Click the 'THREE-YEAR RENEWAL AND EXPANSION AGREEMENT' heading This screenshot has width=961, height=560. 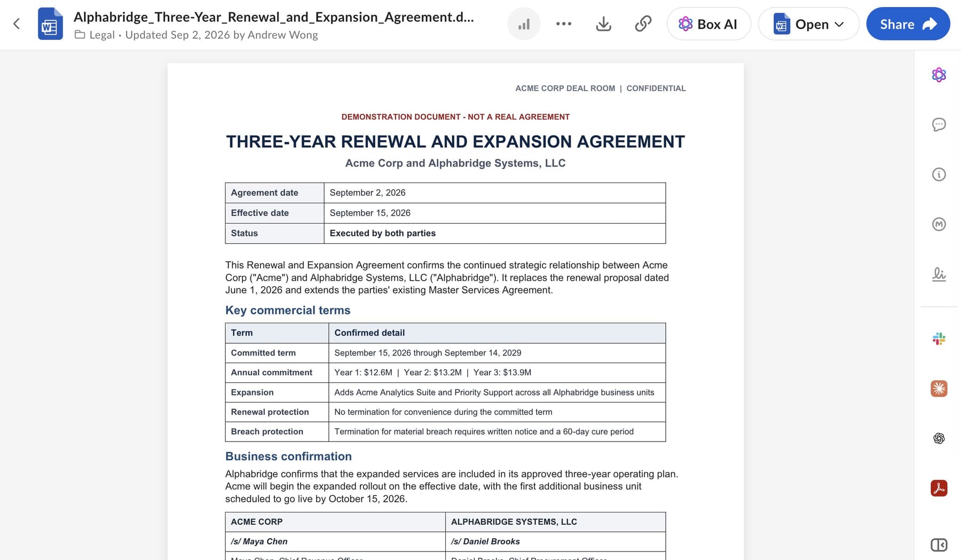point(455,142)
